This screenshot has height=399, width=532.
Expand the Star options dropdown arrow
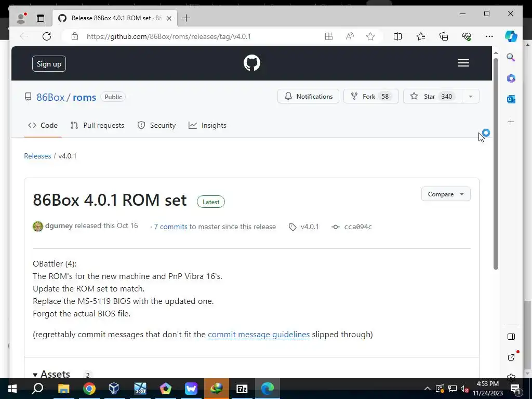pyautogui.click(x=471, y=96)
